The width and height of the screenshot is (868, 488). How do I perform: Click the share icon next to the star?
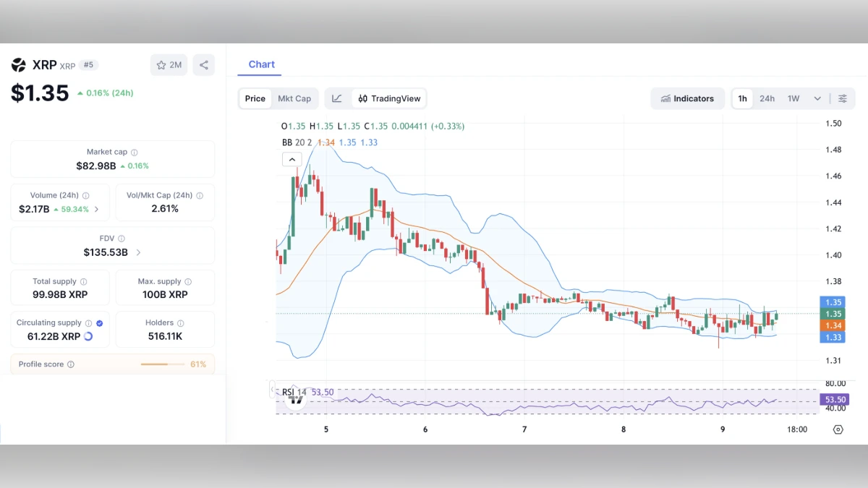tap(203, 64)
